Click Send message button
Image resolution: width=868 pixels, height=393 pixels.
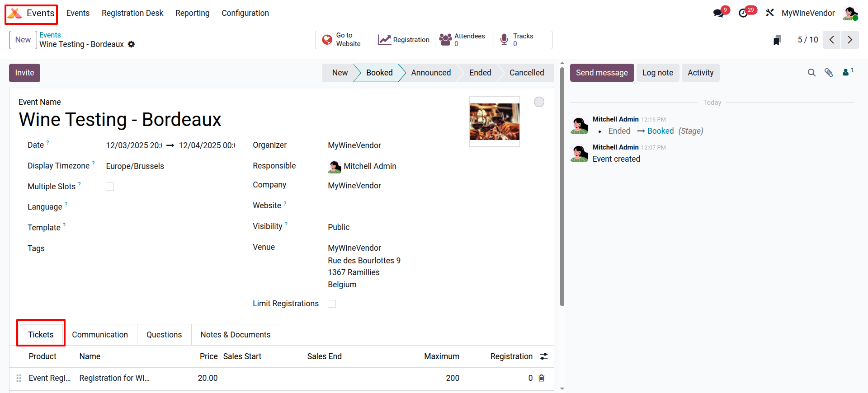(602, 73)
